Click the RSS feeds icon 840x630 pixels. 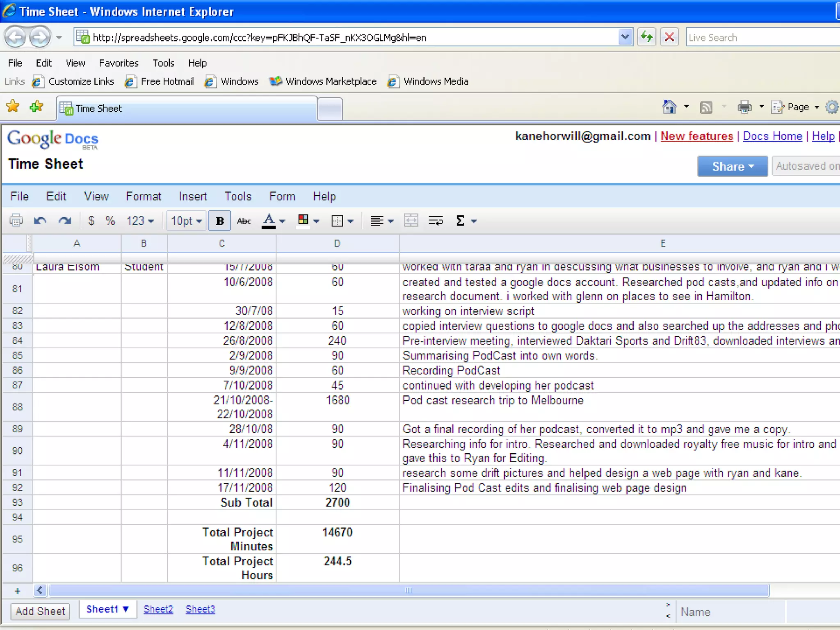click(x=706, y=107)
